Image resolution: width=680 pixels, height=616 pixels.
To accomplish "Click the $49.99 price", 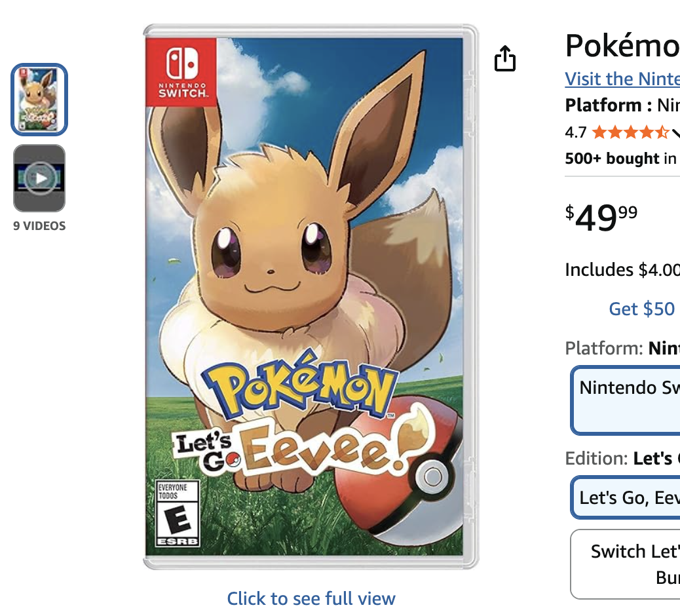I will coord(601,218).
